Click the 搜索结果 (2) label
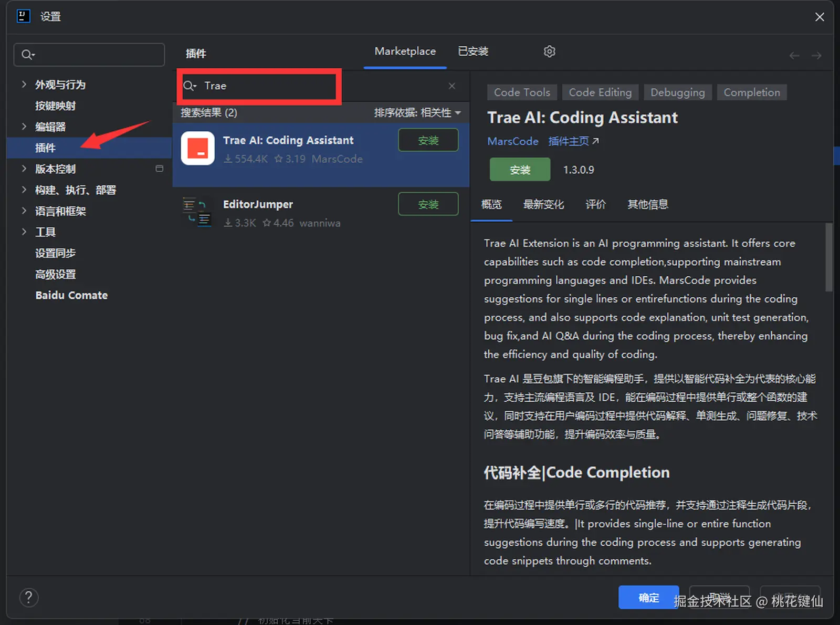Screen dimensions: 840x625 point(209,112)
